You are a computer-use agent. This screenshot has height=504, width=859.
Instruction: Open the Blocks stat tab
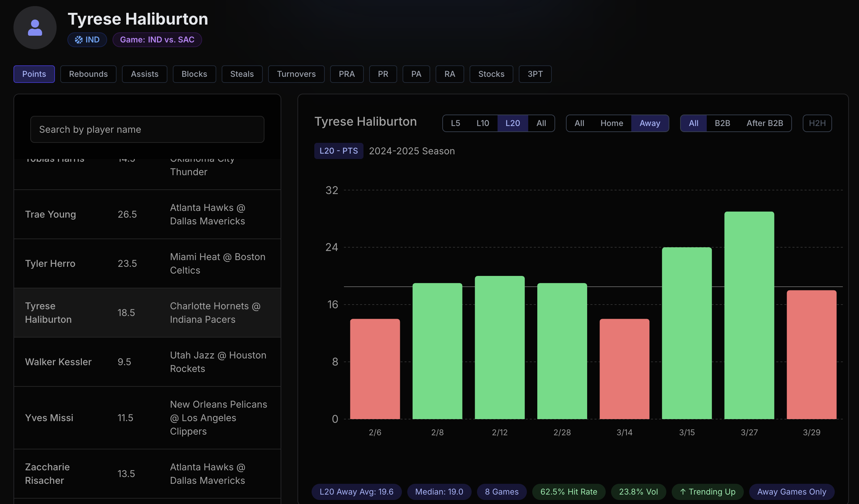point(194,74)
